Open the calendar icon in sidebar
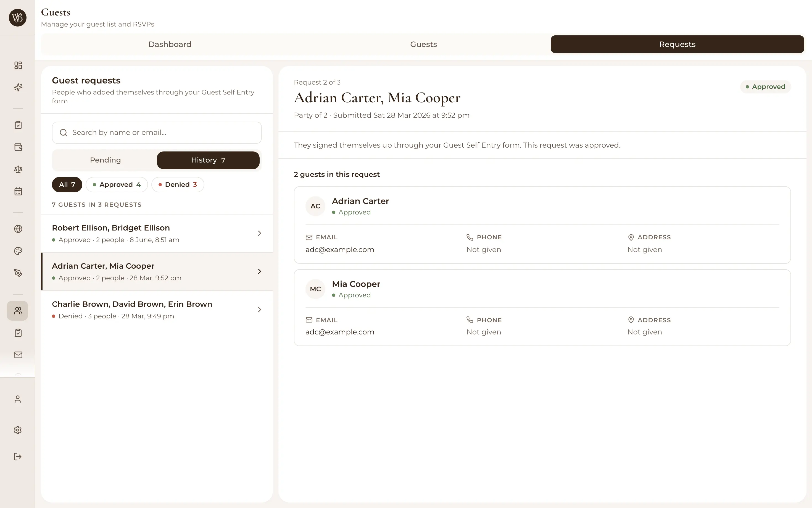Screen dimensions: 812x508 pyautogui.click(x=18, y=192)
